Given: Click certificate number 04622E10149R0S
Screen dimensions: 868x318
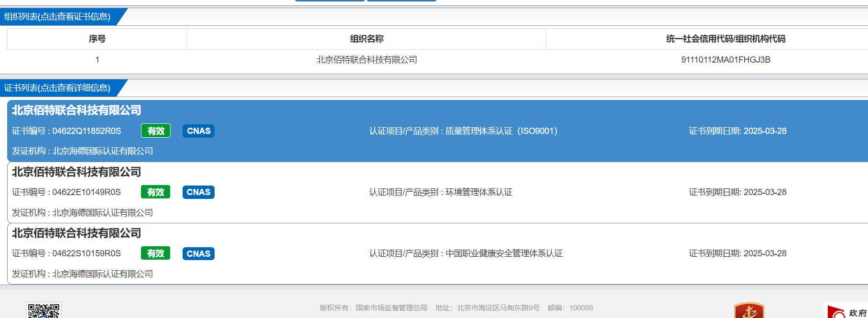Looking at the screenshot, I should 87,192.
